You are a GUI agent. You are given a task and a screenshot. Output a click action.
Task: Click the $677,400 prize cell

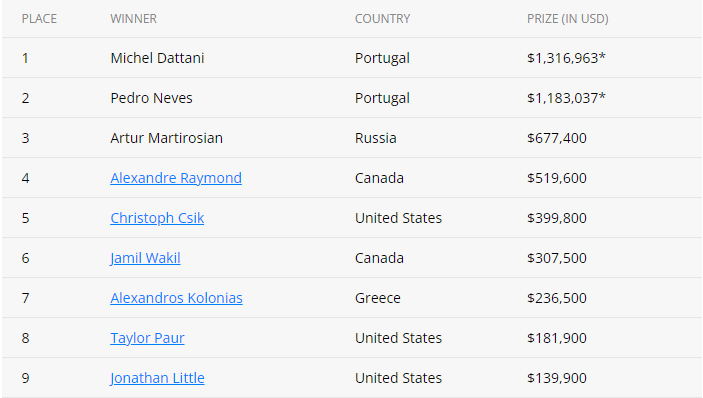pos(557,138)
